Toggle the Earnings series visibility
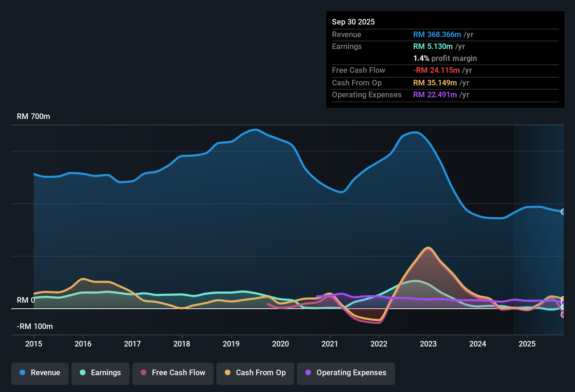Screen dimensions: 575x392 pyautogui.click(x=101, y=373)
